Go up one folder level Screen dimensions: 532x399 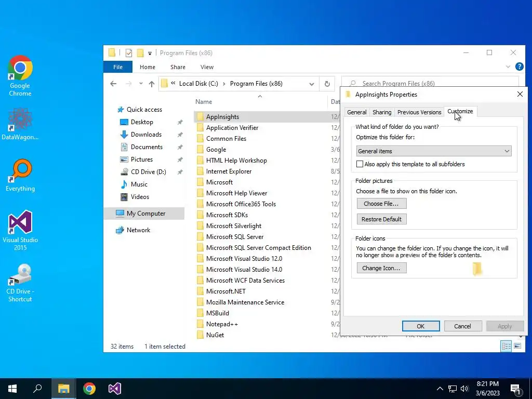tap(151, 84)
